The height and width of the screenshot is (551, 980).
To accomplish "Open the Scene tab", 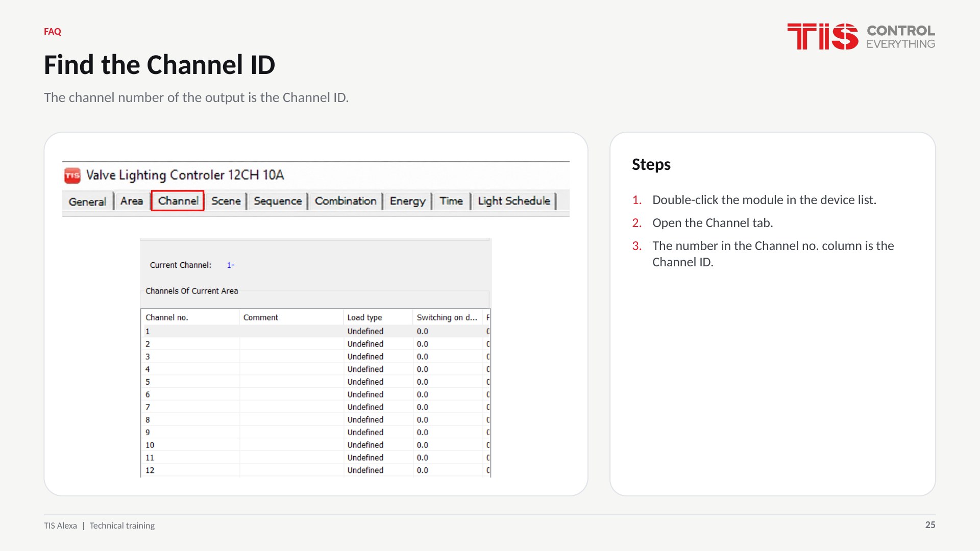I will tap(226, 201).
